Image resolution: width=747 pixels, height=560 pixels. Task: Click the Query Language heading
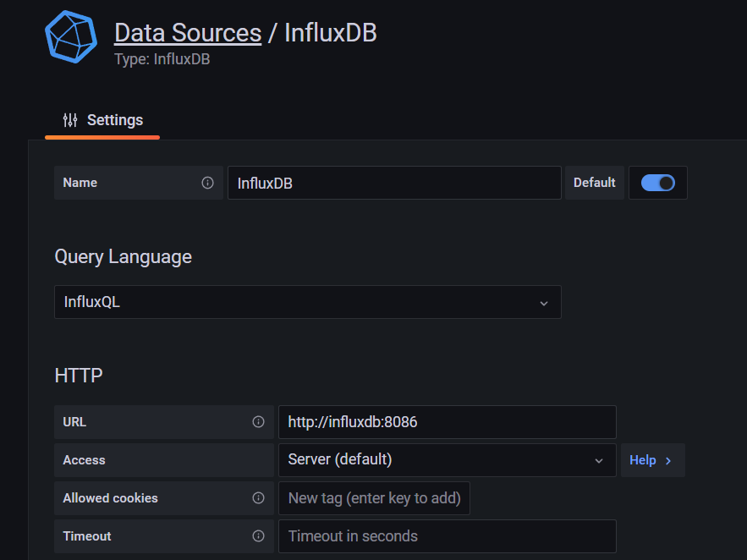pos(123,256)
